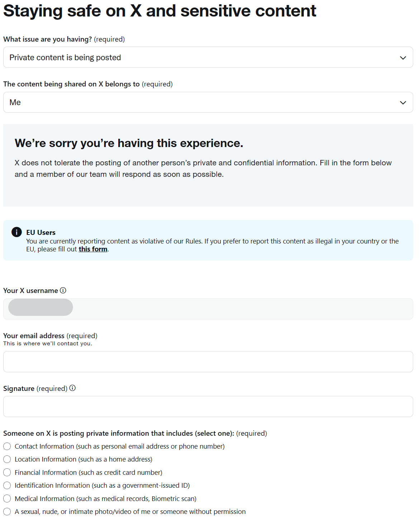This screenshot has width=420, height=520.
Task: Click the EU Users information icon
Action: 16,232
